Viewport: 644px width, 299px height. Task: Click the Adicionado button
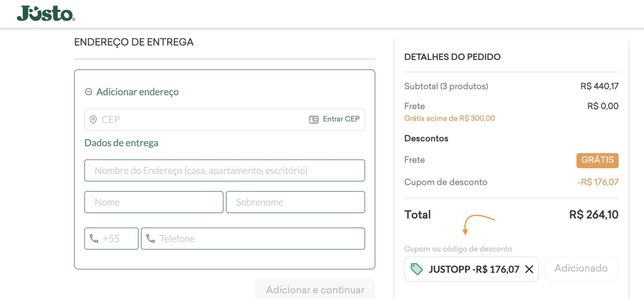(581, 269)
